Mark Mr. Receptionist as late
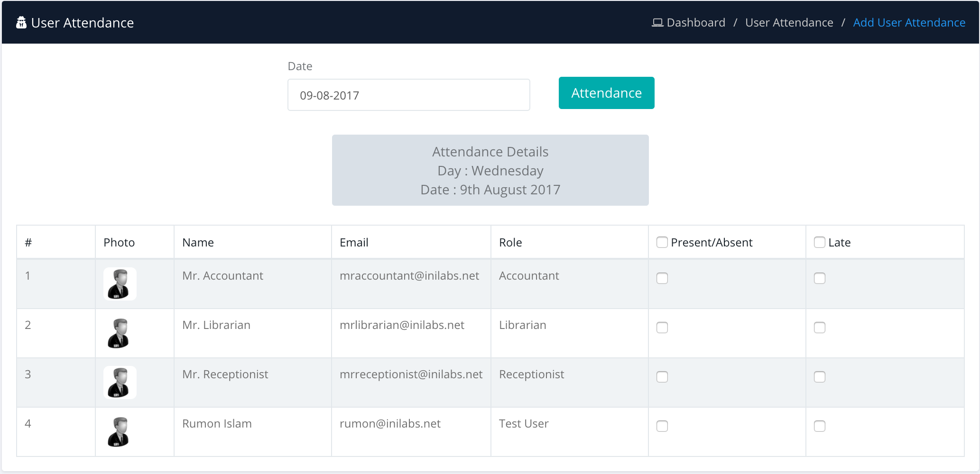 click(x=820, y=377)
